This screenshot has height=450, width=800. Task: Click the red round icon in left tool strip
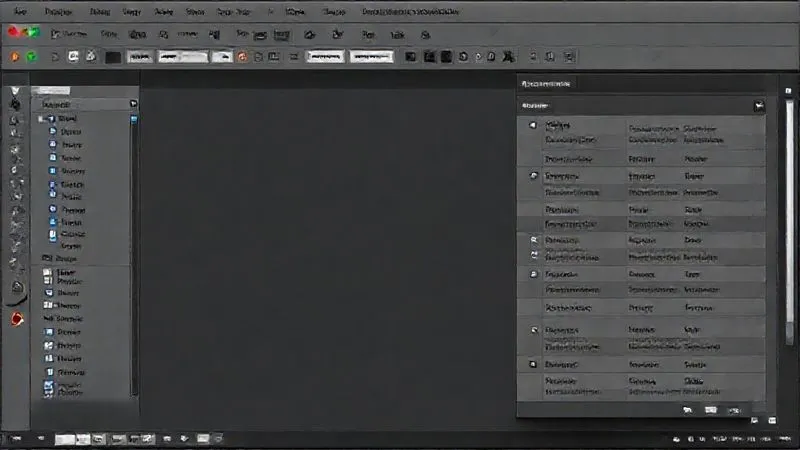tap(17, 319)
